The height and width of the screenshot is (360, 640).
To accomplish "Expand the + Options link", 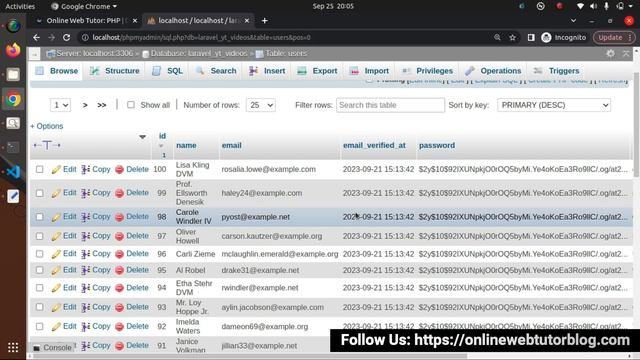I will pos(47,126).
